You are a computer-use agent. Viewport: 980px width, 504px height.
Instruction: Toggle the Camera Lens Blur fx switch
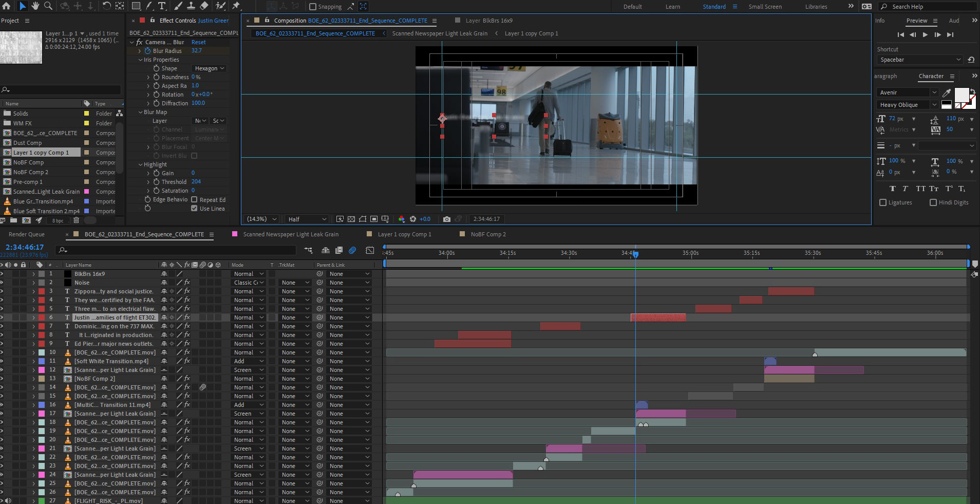pos(139,42)
